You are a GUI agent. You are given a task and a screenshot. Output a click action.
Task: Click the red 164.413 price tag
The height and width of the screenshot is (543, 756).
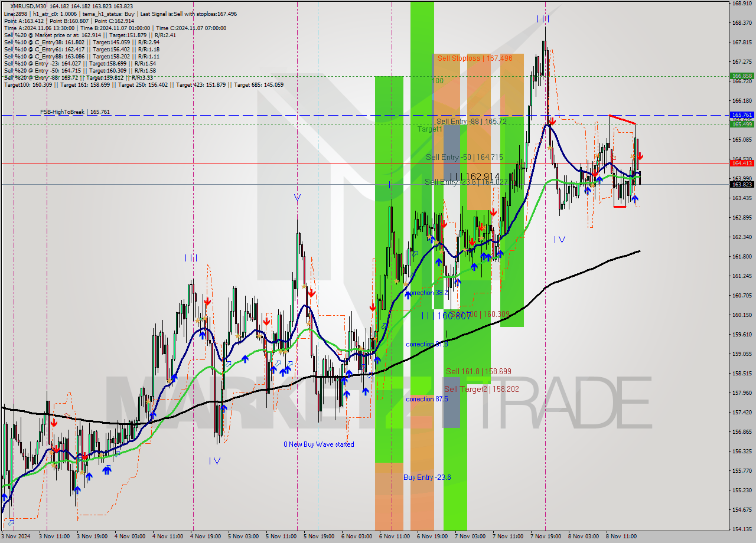(742, 163)
